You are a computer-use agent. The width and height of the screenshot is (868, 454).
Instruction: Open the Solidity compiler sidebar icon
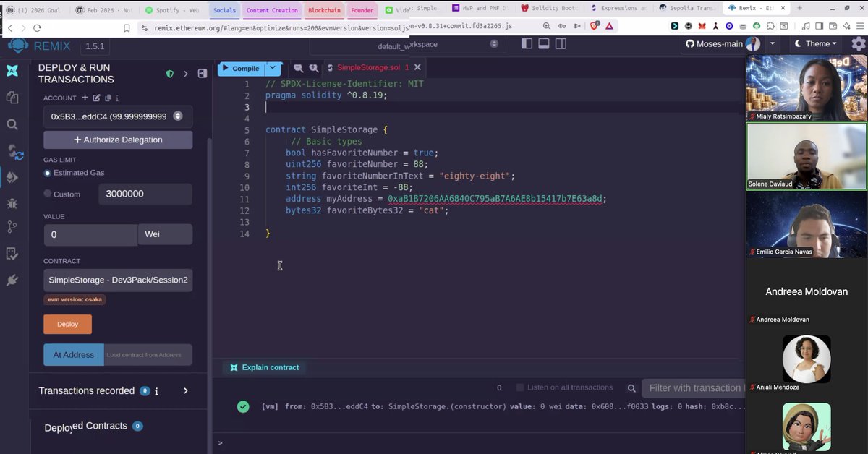point(14,152)
